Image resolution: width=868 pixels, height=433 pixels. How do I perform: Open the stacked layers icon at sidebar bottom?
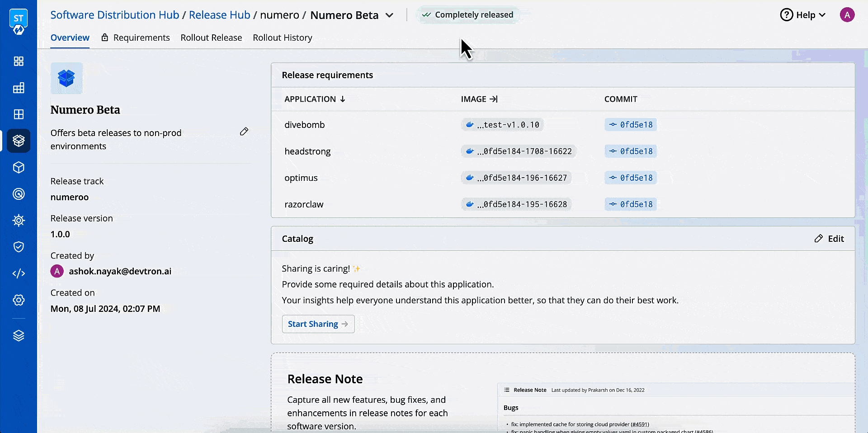tap(19, 336)
